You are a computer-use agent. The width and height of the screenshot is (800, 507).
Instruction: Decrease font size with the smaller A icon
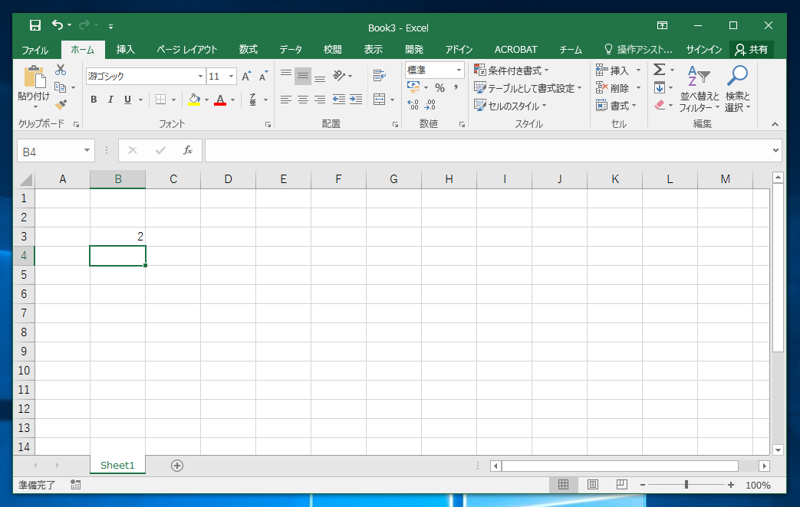(263, 77)
